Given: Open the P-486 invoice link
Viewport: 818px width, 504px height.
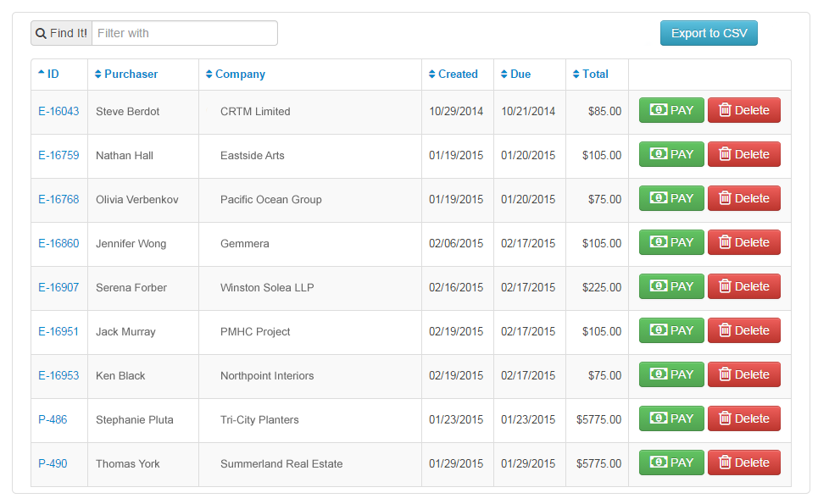Looking at the screenshot, I should pyautogui.click(x=53, y=419).
